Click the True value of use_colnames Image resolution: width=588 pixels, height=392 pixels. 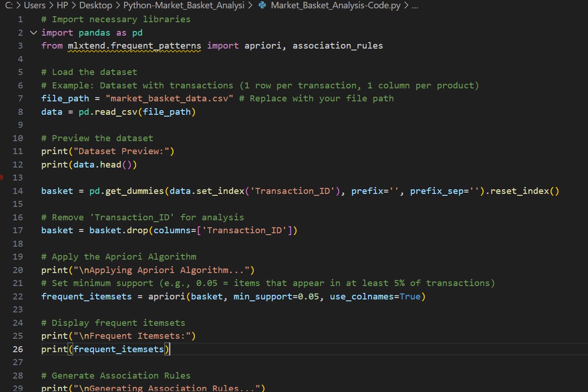point(410,296)
